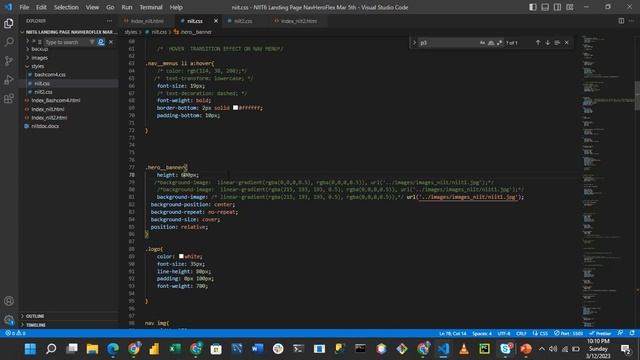Toggle Match Case in Find widget
Screen dimensions: 640x360
tap(482, 42)
